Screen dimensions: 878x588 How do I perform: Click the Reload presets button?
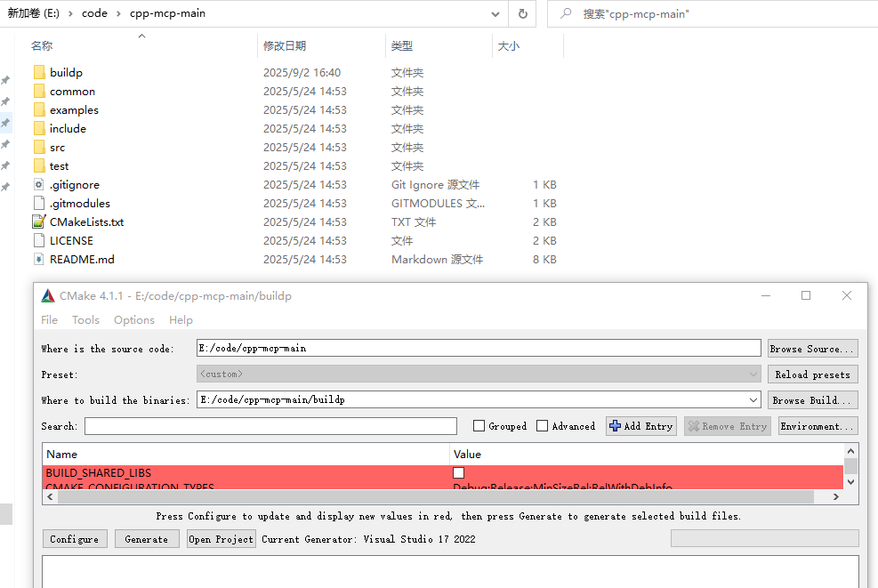click(812, 375)
